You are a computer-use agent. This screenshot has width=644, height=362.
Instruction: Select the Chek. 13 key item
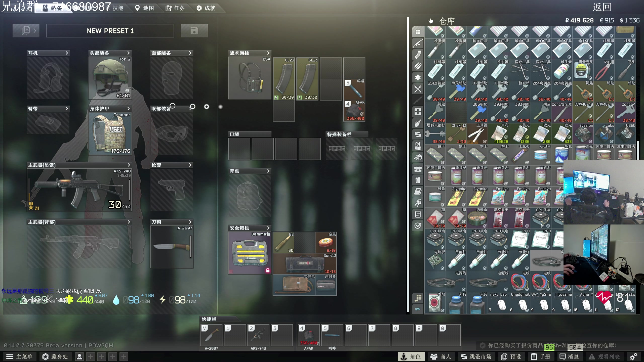(x=456, y=134)
